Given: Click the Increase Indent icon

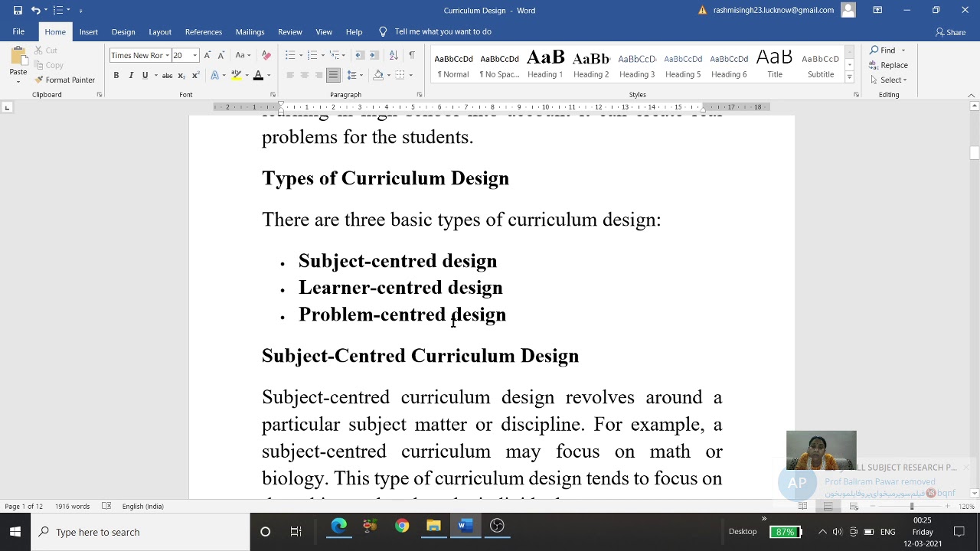Looking at the screenshot, I should point(374,55).
